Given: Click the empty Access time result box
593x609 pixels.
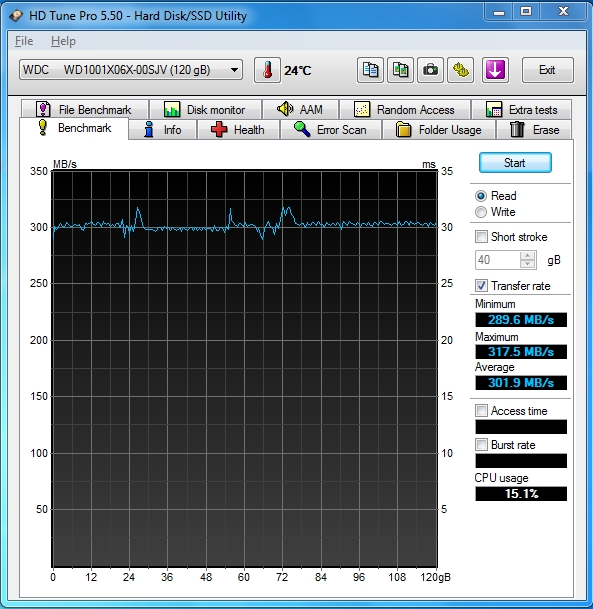Looking at the screenshot, I should (521, 426).
